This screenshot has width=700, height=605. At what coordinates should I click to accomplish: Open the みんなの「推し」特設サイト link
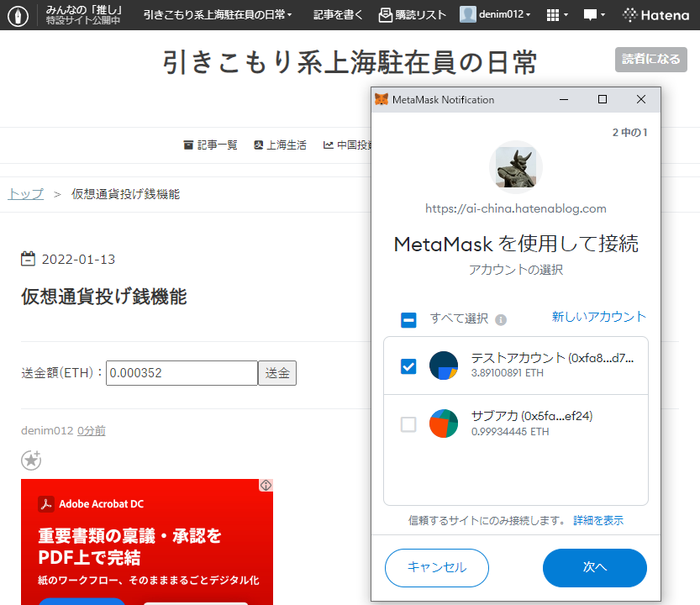[83, 15]
